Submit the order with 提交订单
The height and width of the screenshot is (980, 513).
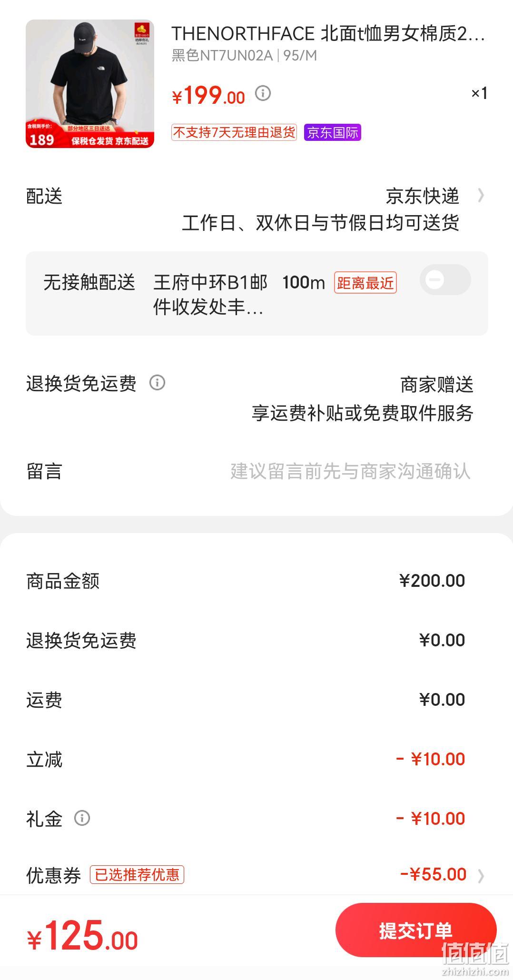[416, 930]
